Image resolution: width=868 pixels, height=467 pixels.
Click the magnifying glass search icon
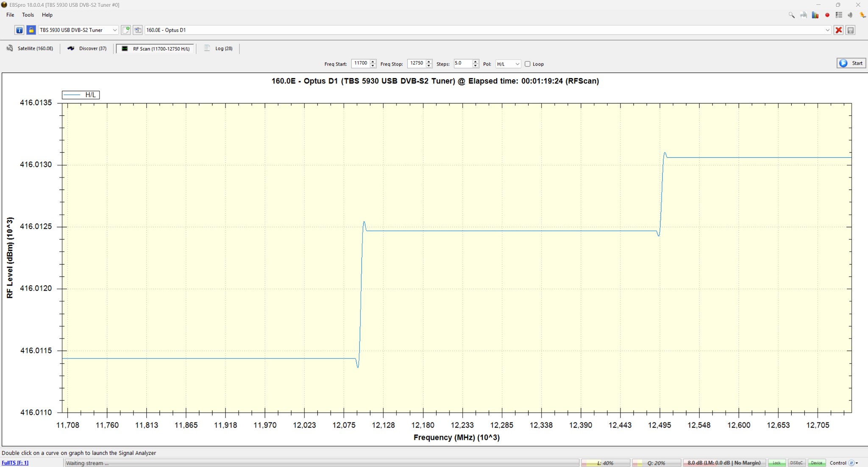point(791,15)
